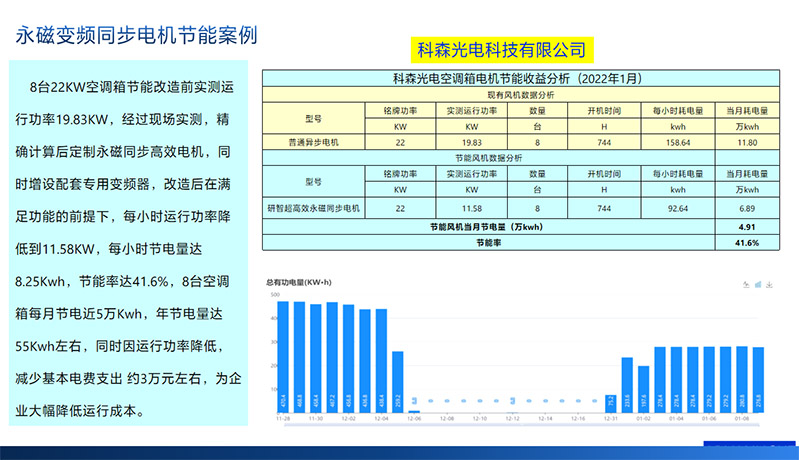Click the 11-28 date axis label
Image resolution: width=799 pixels, height=460 pixels.
tap(283, 418)
